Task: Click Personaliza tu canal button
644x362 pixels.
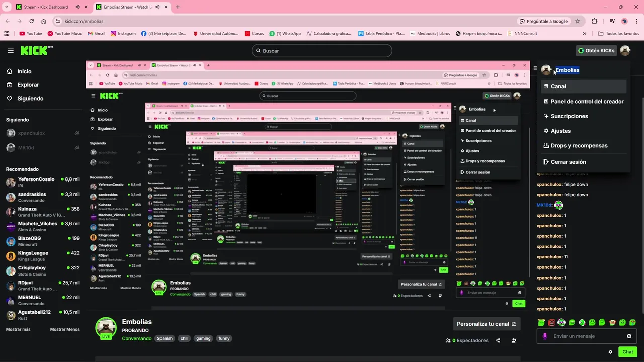Action: point(486,324)
